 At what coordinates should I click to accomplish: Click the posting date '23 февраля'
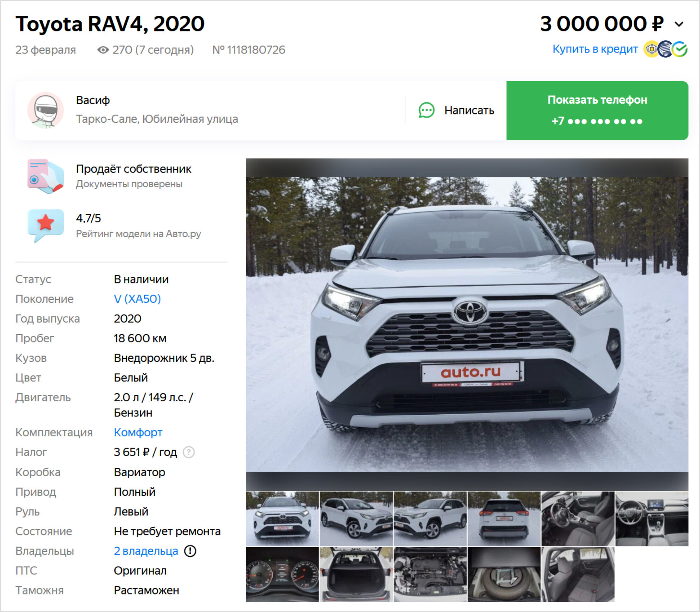click(x=45, y=50)
